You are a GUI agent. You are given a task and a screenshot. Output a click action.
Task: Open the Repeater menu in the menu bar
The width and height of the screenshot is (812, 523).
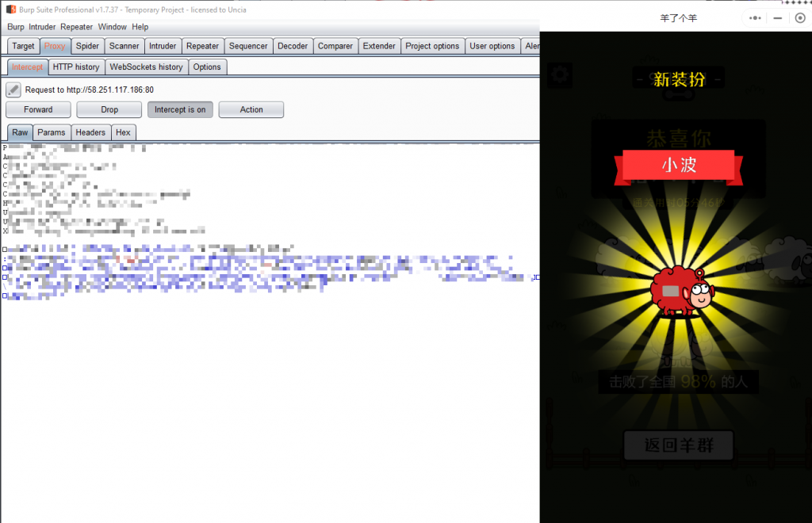pyautogui.click(x=76, y=27)
